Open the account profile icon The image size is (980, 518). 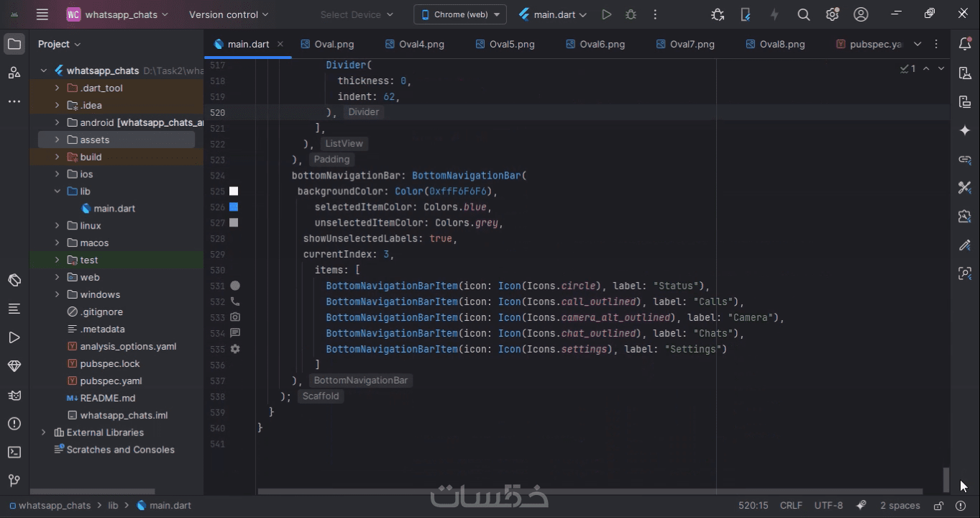point(861,14)
